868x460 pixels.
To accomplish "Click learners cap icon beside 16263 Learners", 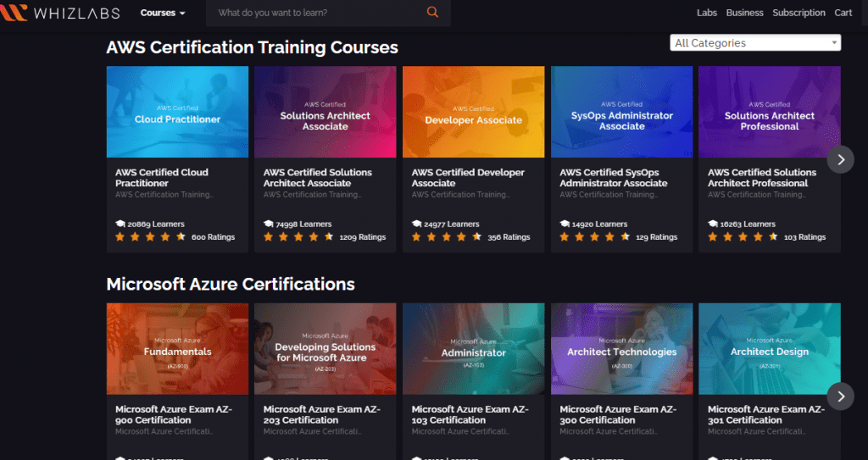I will coord(713,224).
